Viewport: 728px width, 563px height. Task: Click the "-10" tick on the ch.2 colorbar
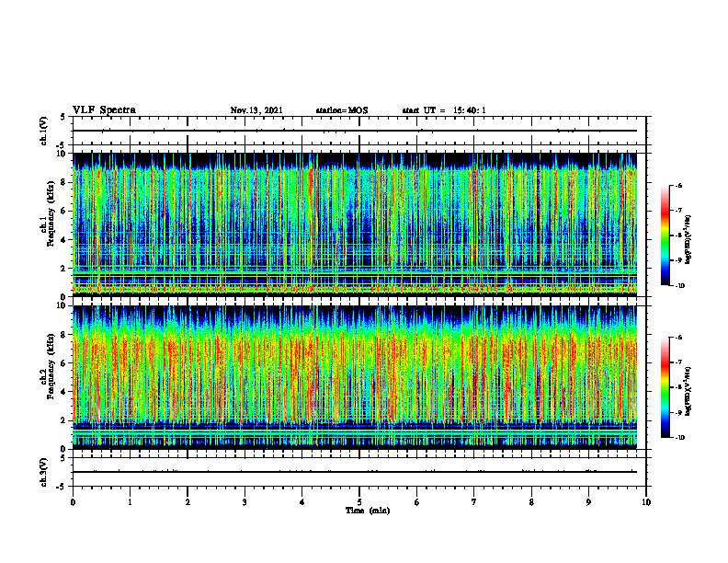point(679,438)
